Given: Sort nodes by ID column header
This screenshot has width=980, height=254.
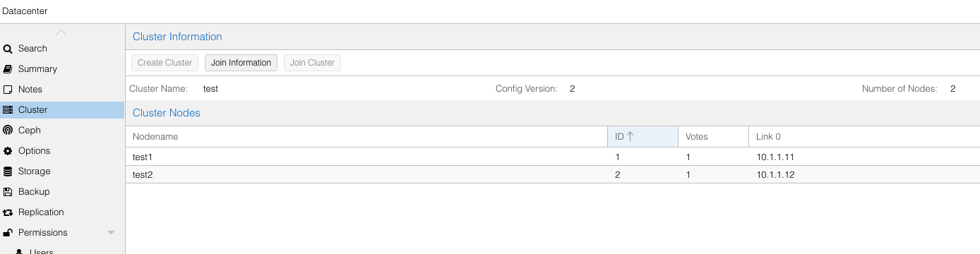Looking at the screenshot, I should click(x=643, y=137).
